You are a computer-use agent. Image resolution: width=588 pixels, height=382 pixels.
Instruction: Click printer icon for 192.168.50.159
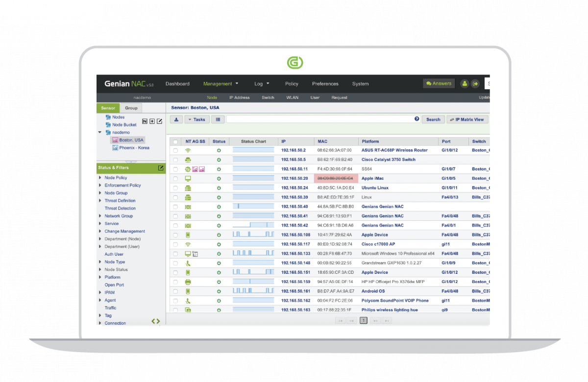[x=188, y=282]
